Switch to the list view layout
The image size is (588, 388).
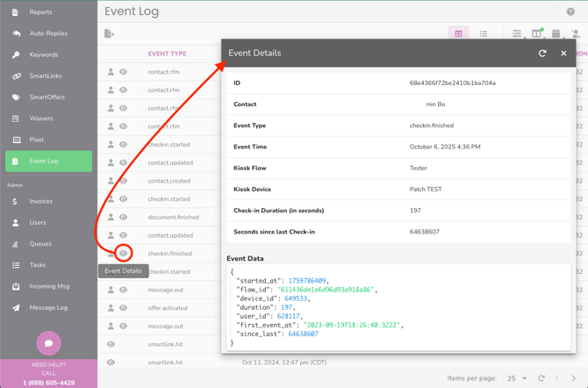pos(484,33)
